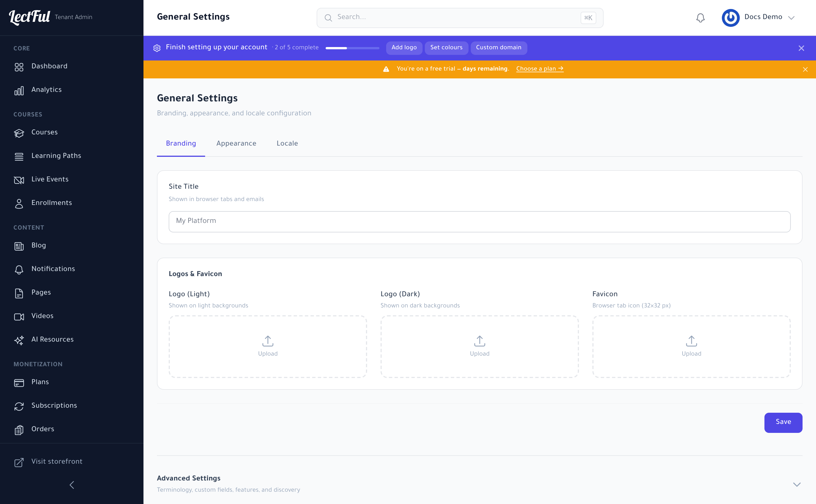The image size is (816, 504).
Task: Click the Blog newspaper icon
Action: coord(19,246)
